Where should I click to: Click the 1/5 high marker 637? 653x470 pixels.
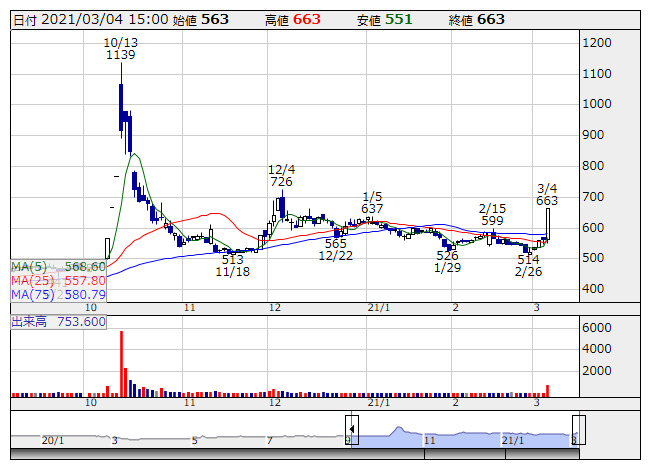tap(372, 208)
